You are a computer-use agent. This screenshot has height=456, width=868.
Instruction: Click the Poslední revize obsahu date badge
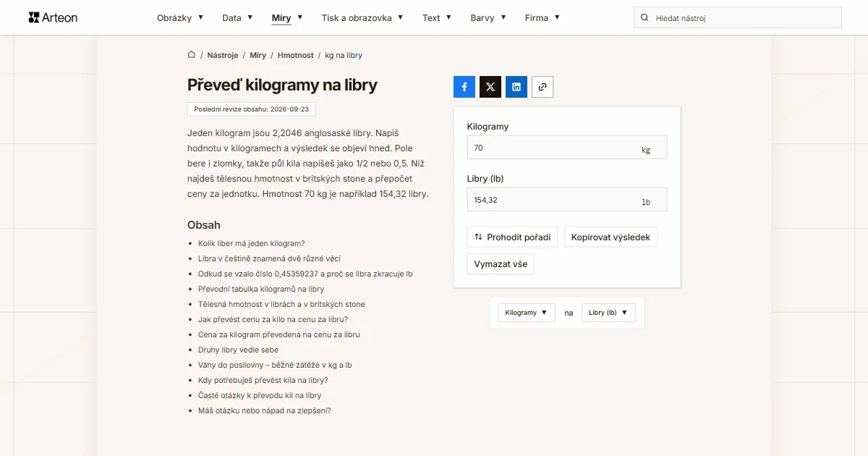tap(251, 109)
